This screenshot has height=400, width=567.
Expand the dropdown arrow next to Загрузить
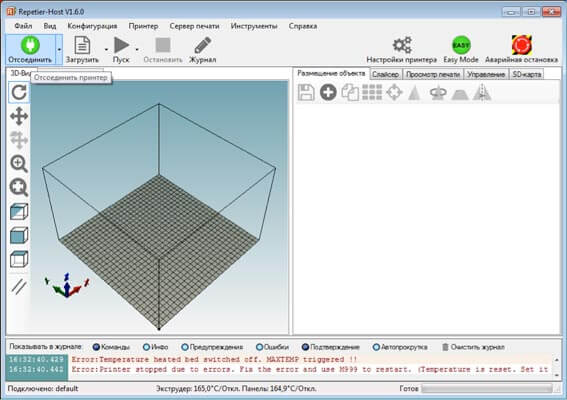pyautogui.click(x=106, y=50)
